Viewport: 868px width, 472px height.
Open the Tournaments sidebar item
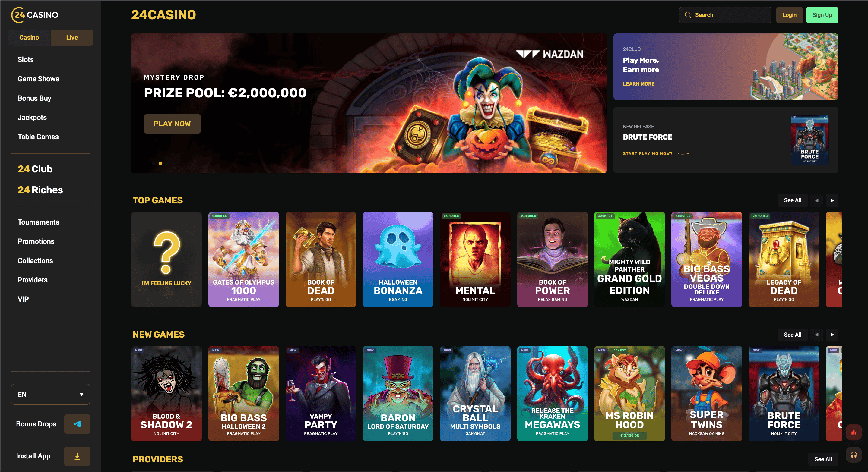click(38, 222)
